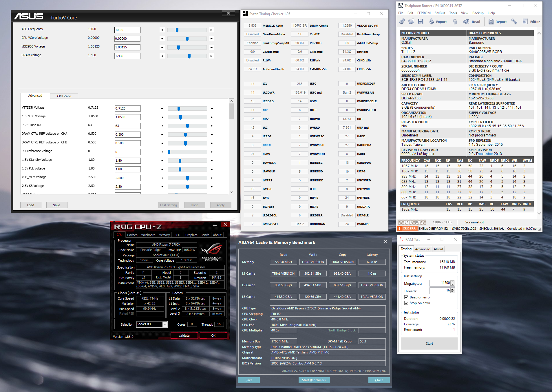
Task: Click the right arrow for PCIE Tune R3
Action: 212,126
